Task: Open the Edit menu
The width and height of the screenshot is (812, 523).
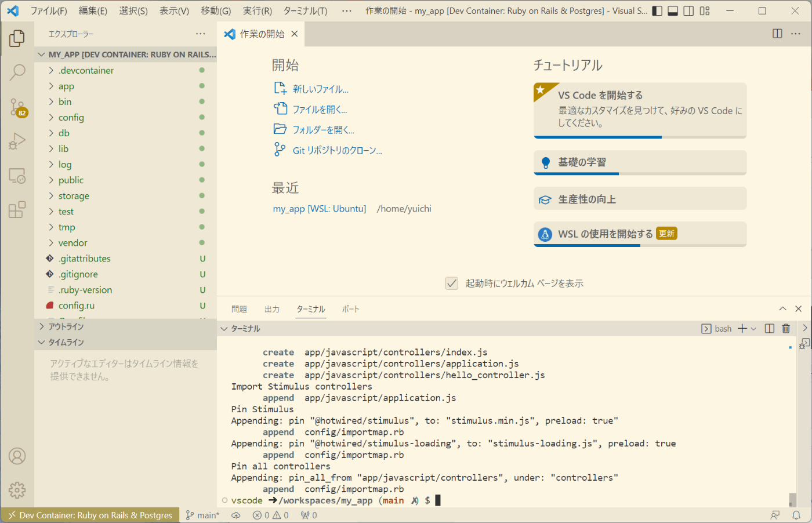Action: (x=93, y=11)
